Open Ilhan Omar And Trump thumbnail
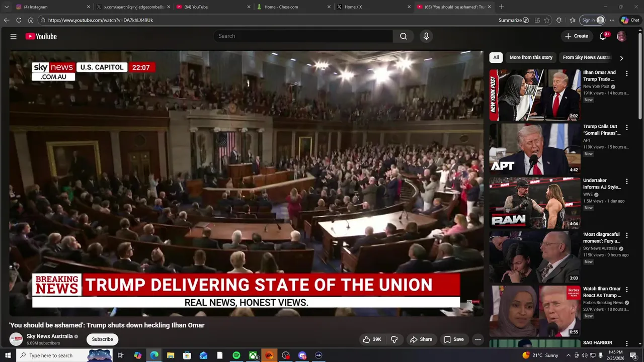Image resolution: width=644 pixels, height=362 pixels. point(535,95)
